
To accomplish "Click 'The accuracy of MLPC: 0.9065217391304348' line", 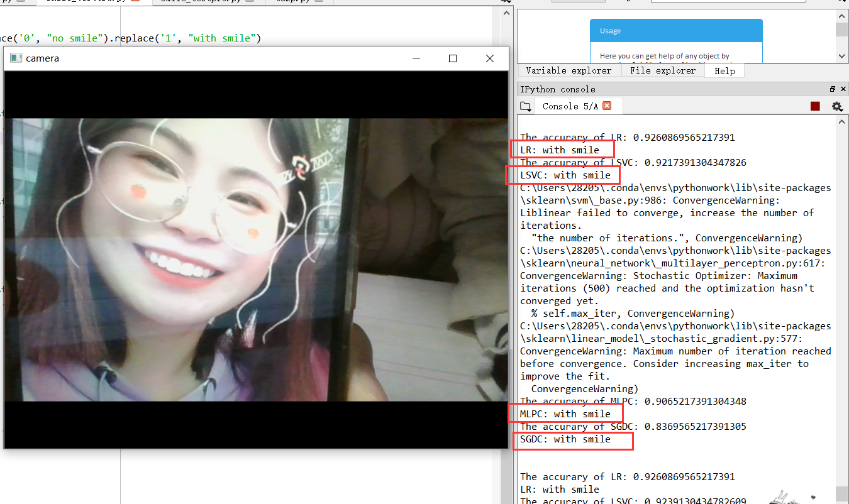I will point(633,401).
